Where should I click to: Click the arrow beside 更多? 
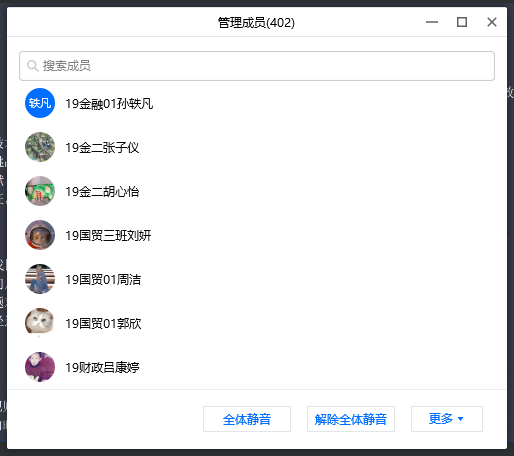pyautogui.click(x=461, y=419)
